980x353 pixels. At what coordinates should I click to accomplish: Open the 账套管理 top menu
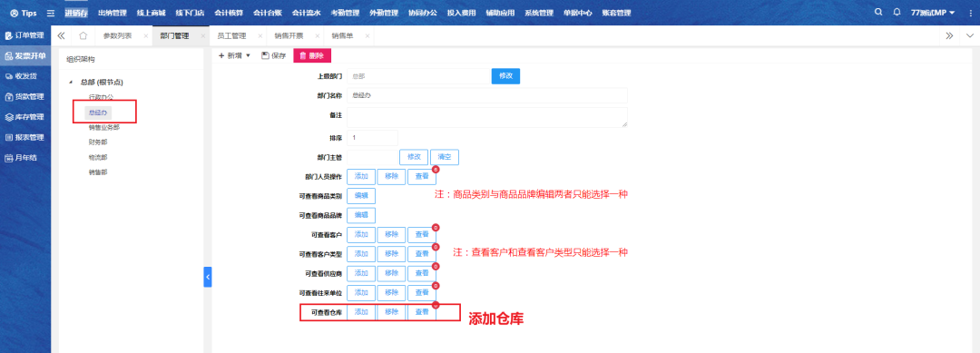point(616,13)
